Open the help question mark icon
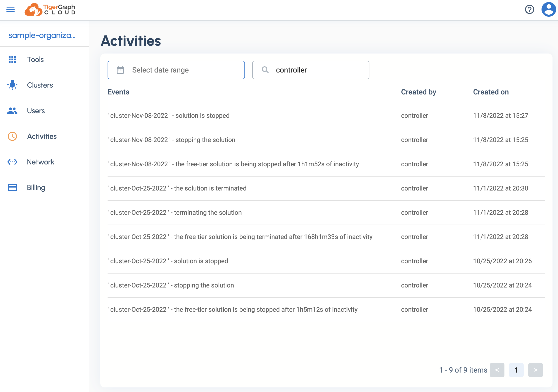The height and width of the screenshot is (392, 558). (529, 9)
